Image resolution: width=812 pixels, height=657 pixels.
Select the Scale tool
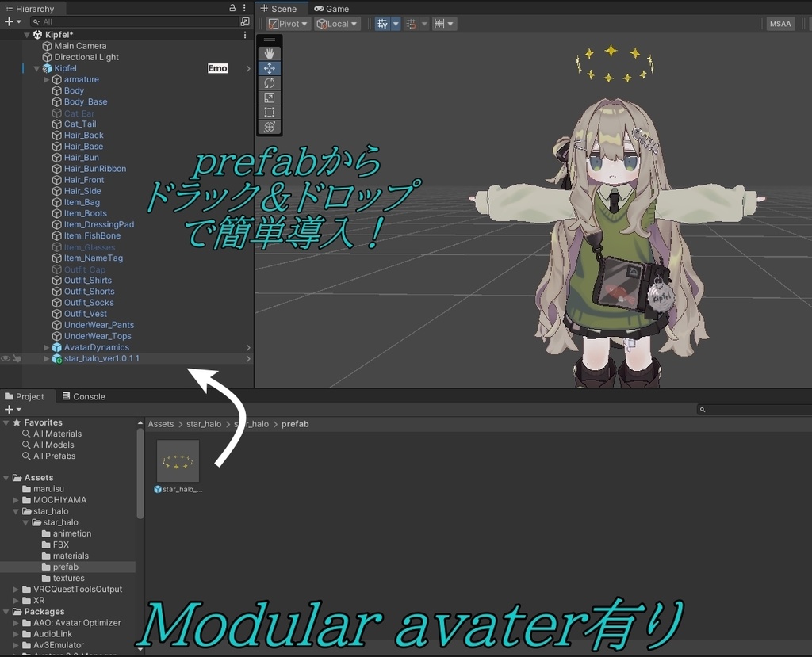click(x=270, y=97)
